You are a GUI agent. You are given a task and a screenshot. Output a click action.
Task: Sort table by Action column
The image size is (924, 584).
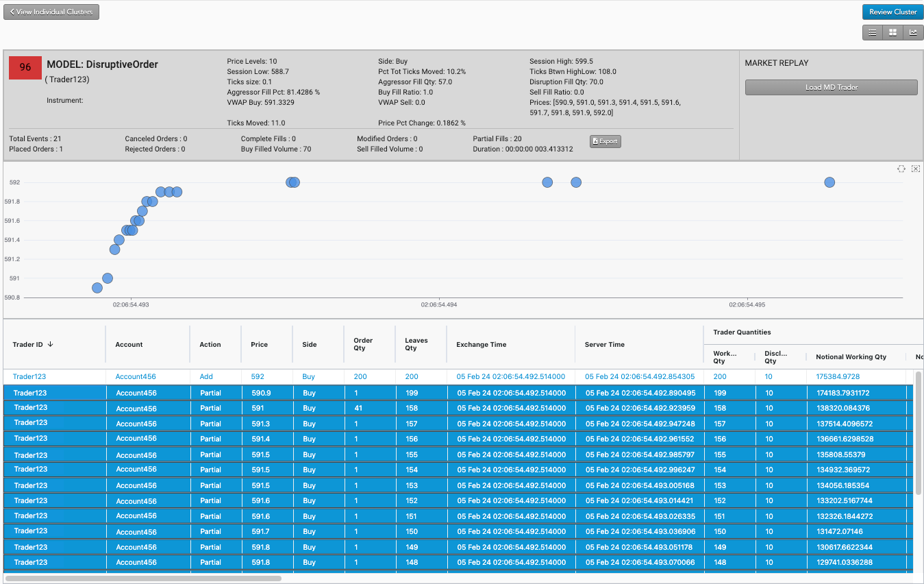click(210, 344)
